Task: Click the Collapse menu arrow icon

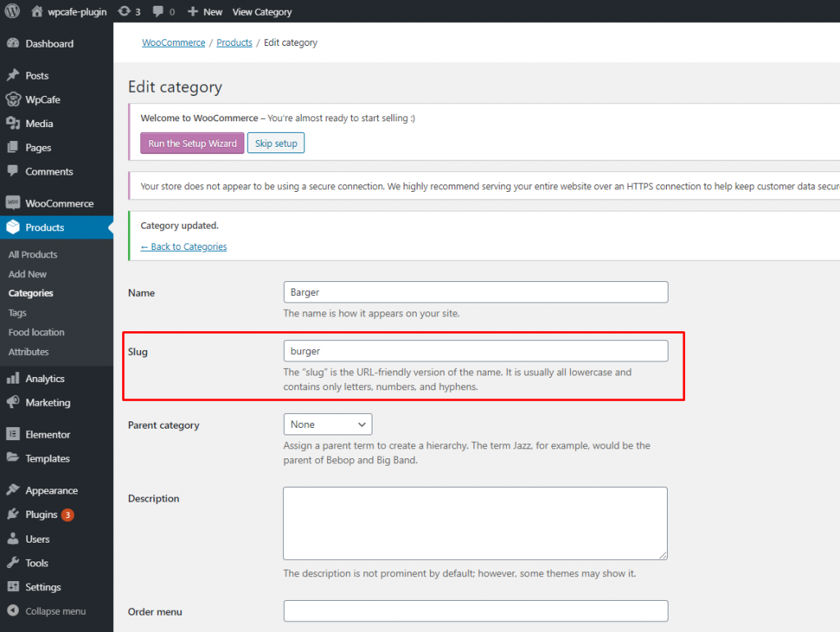Action: (x=13, y=611)
